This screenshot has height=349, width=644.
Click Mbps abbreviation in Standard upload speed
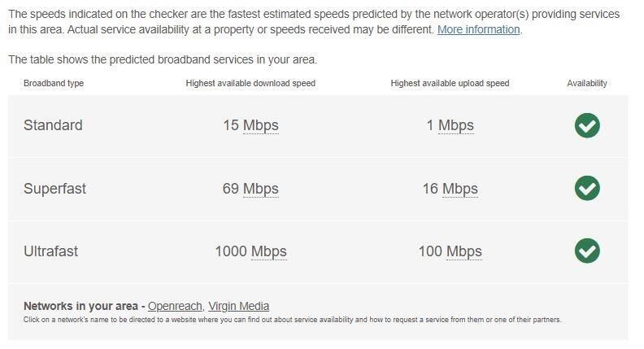coord(455,125)
